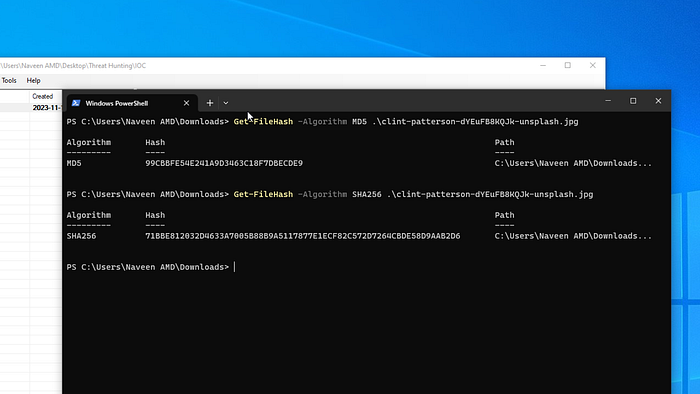Click the Hash column header of MD5 output
The image size is (700, 394).
pos(155,142)
